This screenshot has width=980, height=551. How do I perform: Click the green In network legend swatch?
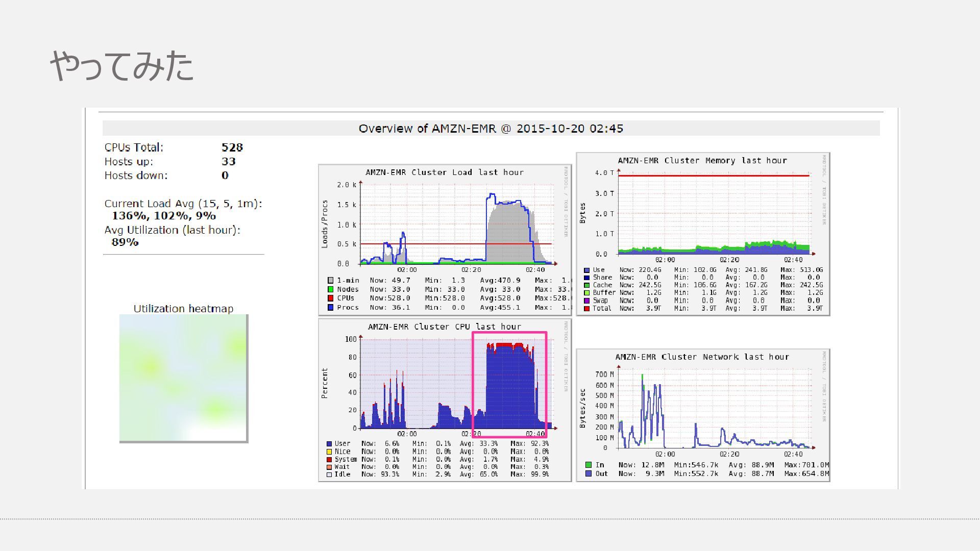pyautogui.click(x=589, y=465)
